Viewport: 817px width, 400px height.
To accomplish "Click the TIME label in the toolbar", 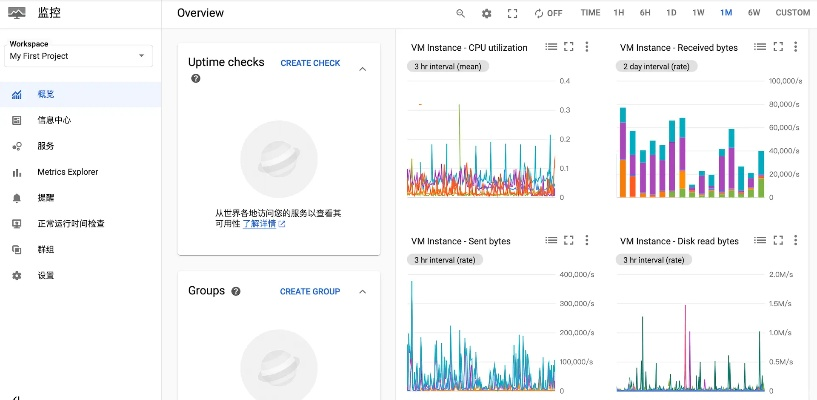I will point(590,13).
